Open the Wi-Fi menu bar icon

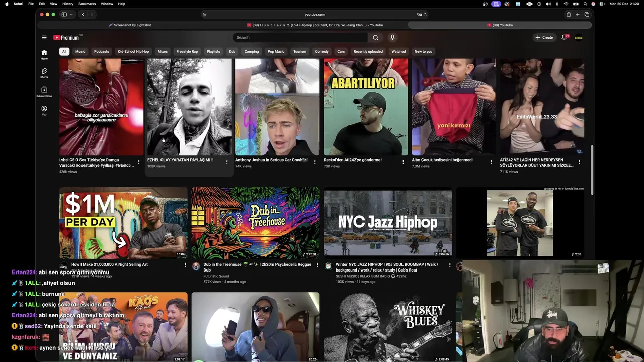(x=566, y=4)
